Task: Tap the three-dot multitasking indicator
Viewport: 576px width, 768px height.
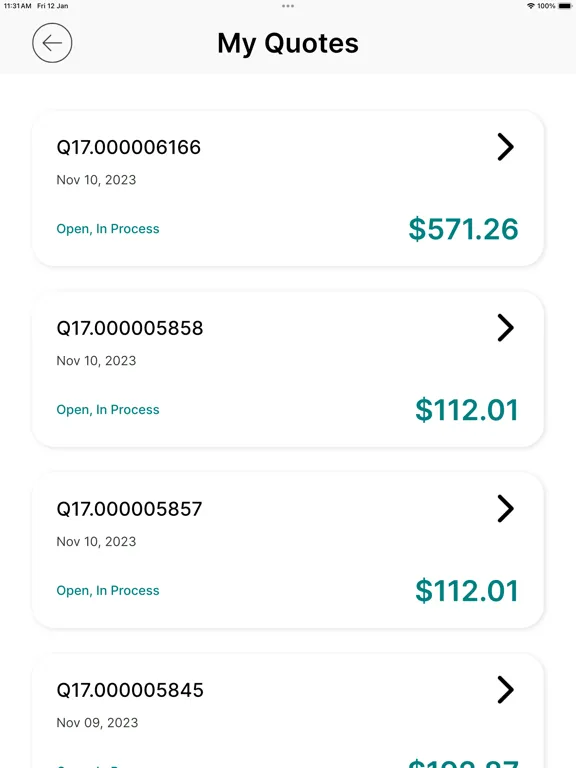Action: 288,6
